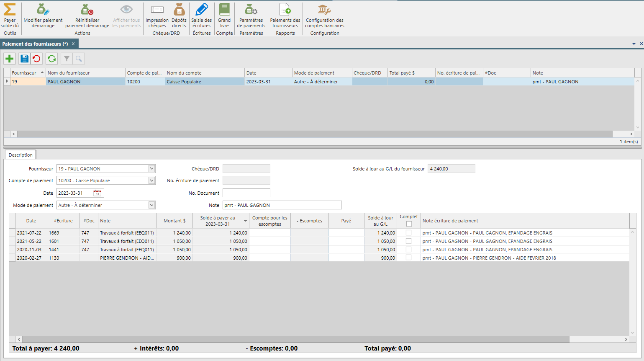Click the Total payé $ column header
The height and width of the screenshot is (361, 644).
coord(411,73)
